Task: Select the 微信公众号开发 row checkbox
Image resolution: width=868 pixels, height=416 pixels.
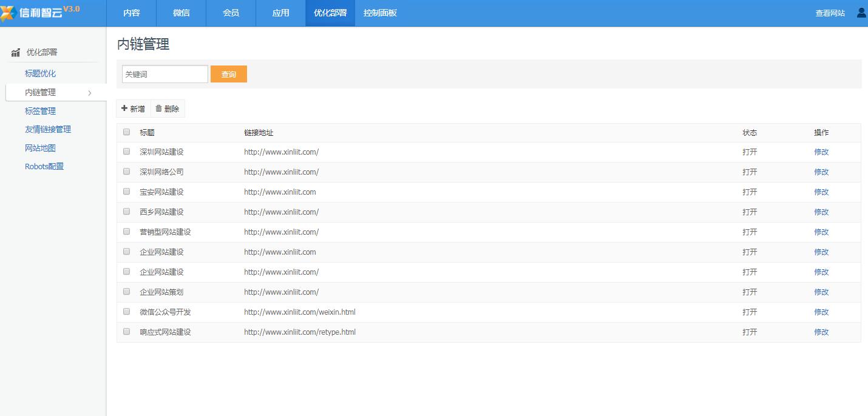Action: pos(127,312)
